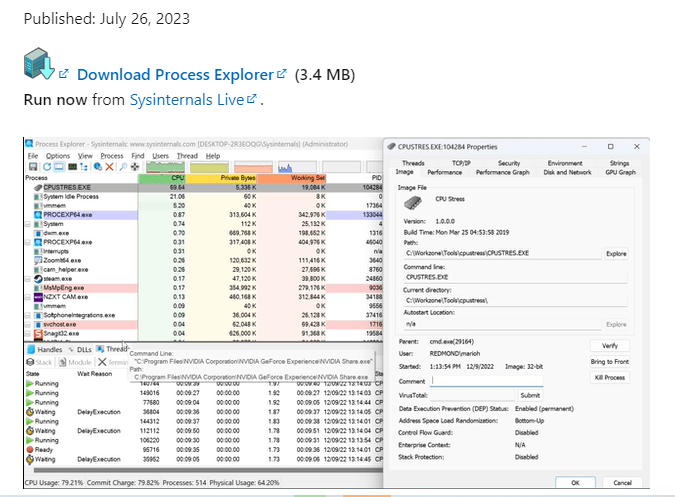Switch to the Disk and Network tab
The height and width of the screenshot is (497, 675).
pyautogui.click(x=567, y=172)
